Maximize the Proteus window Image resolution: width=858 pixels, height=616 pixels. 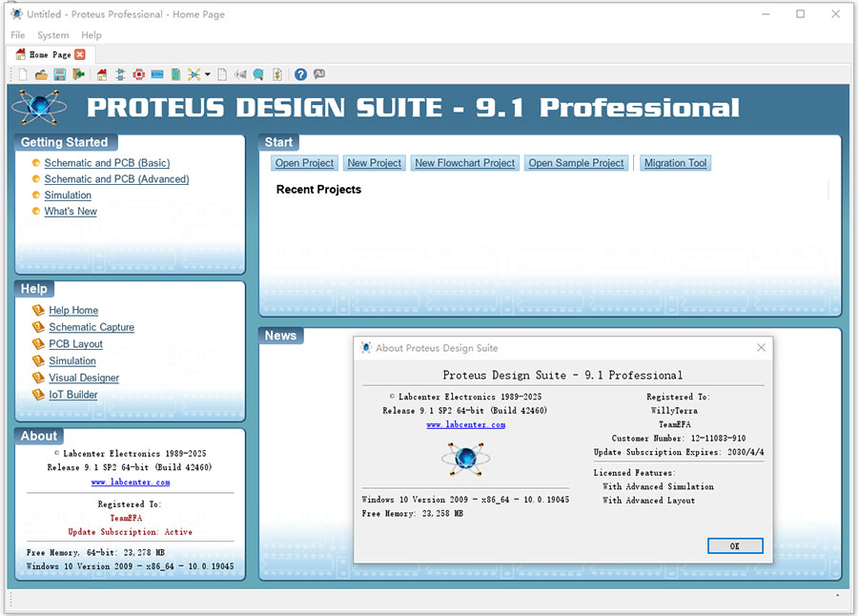(800, 13)
